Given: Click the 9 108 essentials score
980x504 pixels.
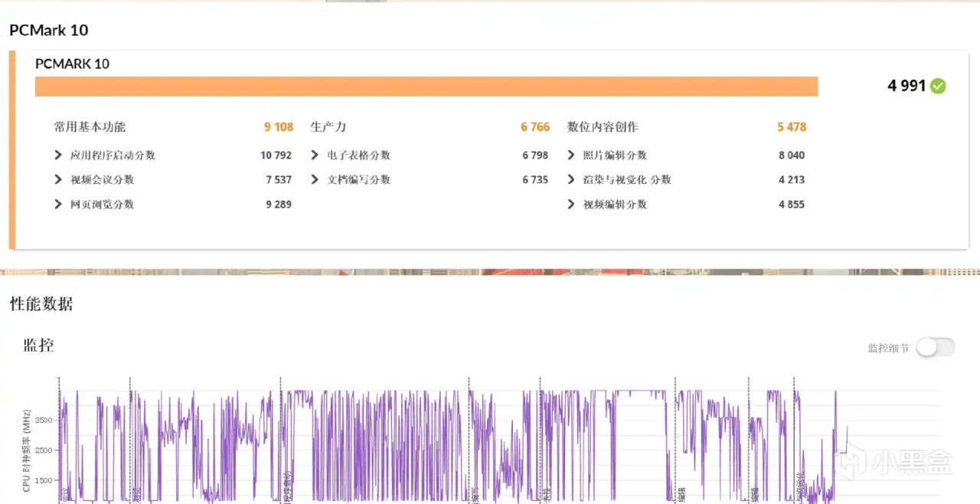Looking at the screenshot, I should [279, 127].
